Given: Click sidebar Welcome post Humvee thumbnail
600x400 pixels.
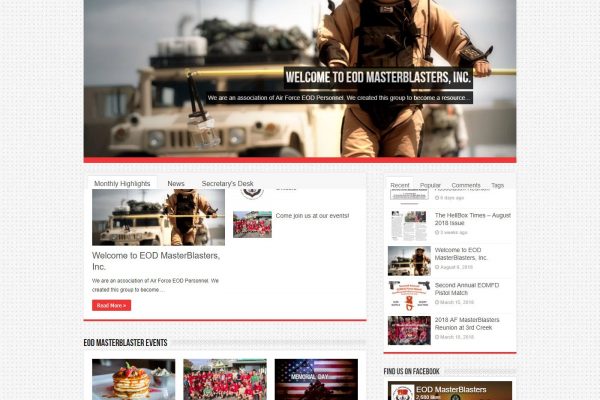Looking at the screenshot, I should point(409,261).
